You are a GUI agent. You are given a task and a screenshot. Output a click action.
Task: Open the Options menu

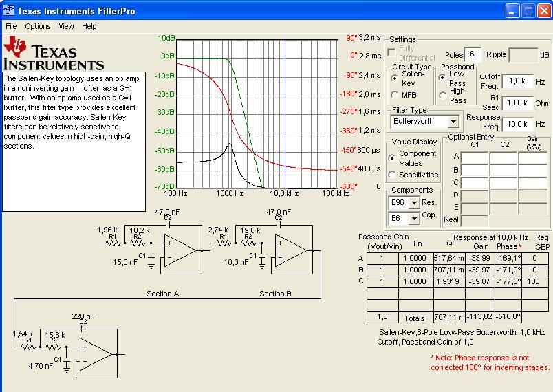click(x=37, y=26)
